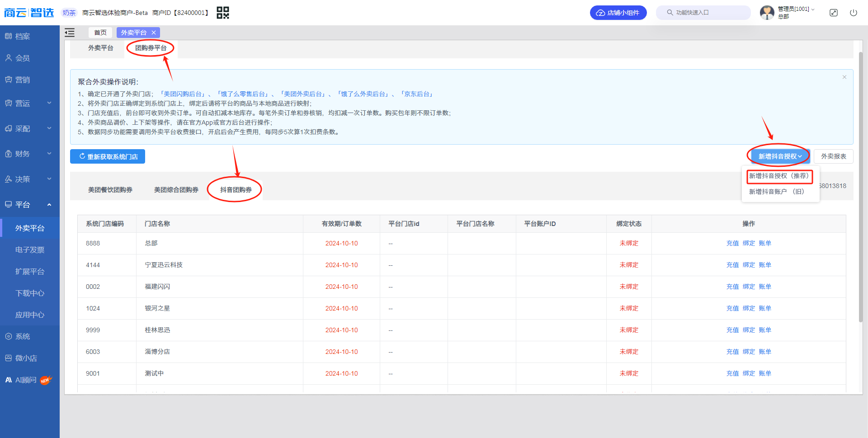Switch to the 美团餐饮团购券 tab
The width and height of the screenshot is (868, 438).
(x=110, y=190)
